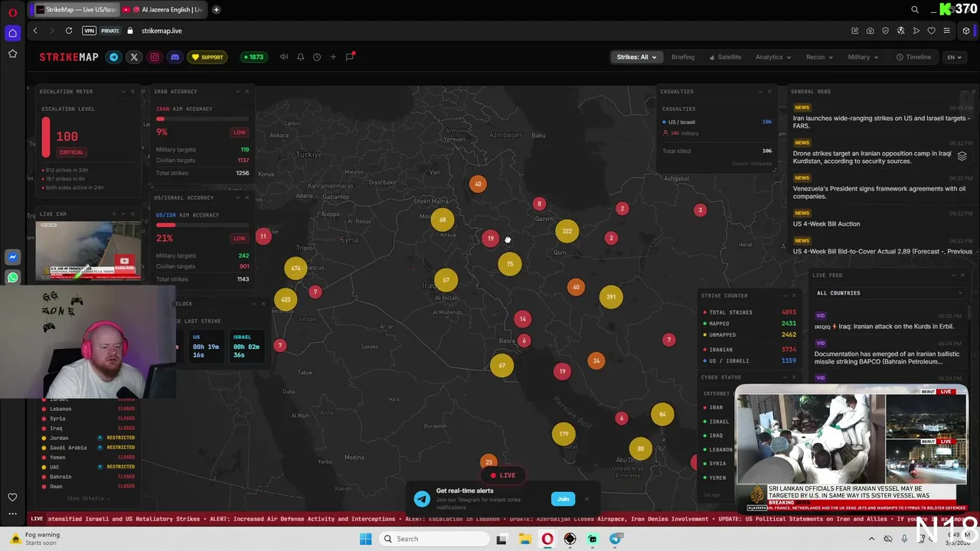This screenshot has height=551, width=980.
Task: Click the Windows taskbar Search box
Action: pyautogui.click(x=433, y=539)
